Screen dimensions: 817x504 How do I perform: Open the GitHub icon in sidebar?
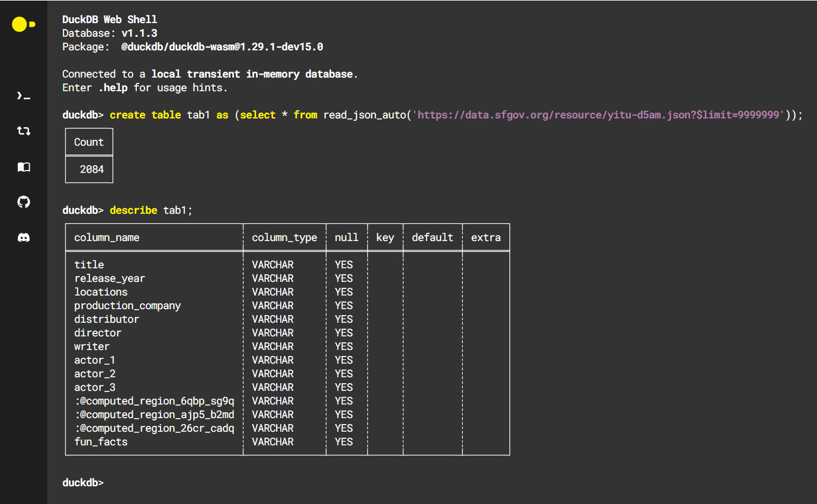click(24, 203)
